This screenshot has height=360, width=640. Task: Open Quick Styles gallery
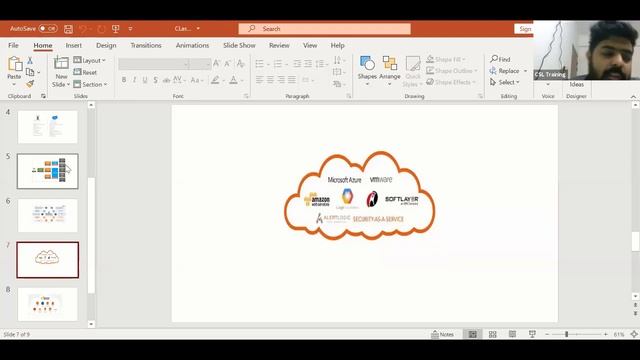412,71
